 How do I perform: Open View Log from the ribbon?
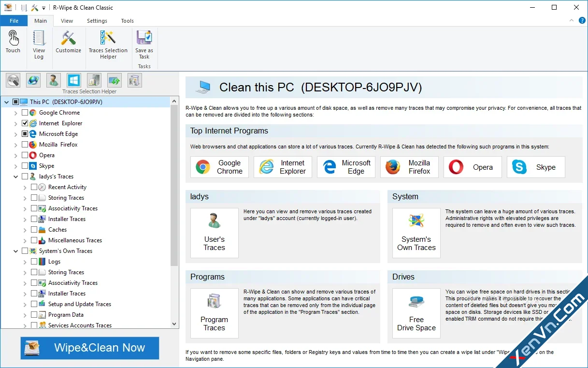click(39, 45)
